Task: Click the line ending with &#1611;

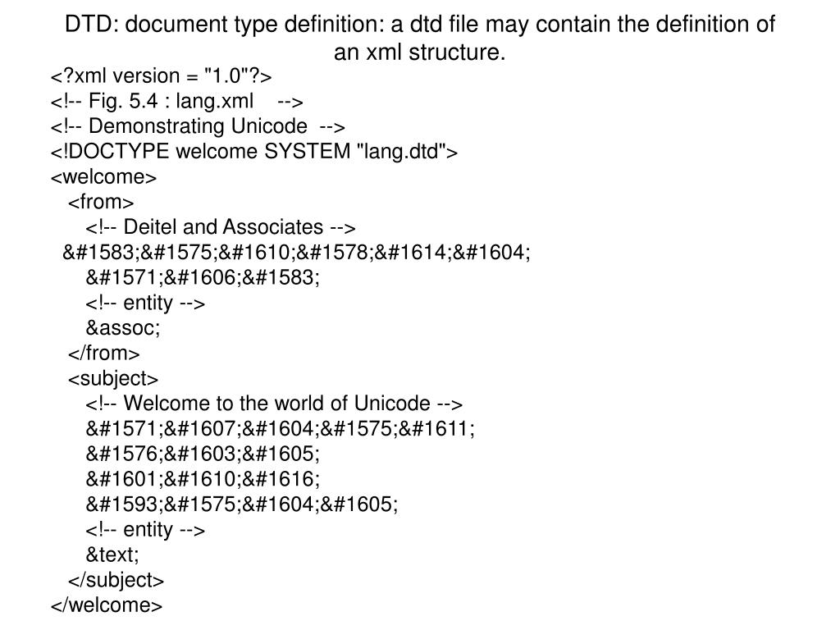Action: point(281,428)
